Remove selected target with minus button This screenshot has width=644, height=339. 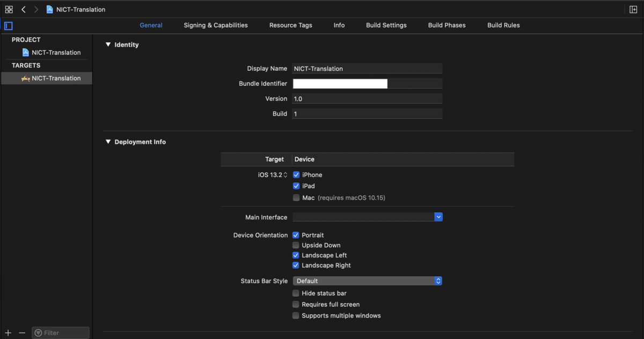pos(22,333)
